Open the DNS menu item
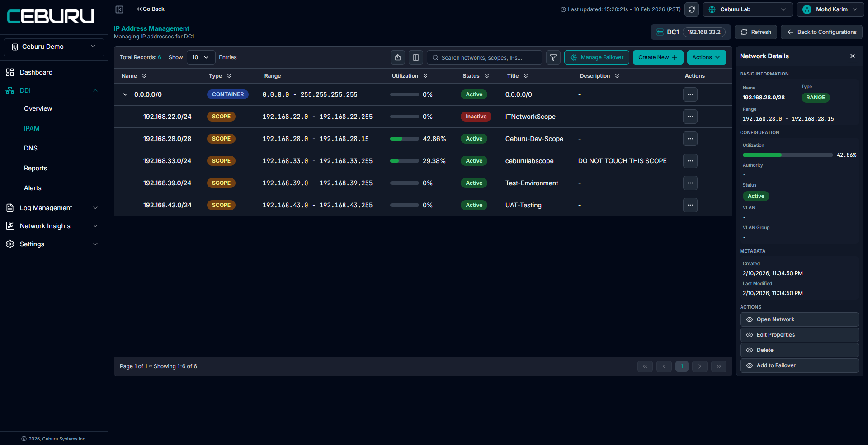 point(31,148)
